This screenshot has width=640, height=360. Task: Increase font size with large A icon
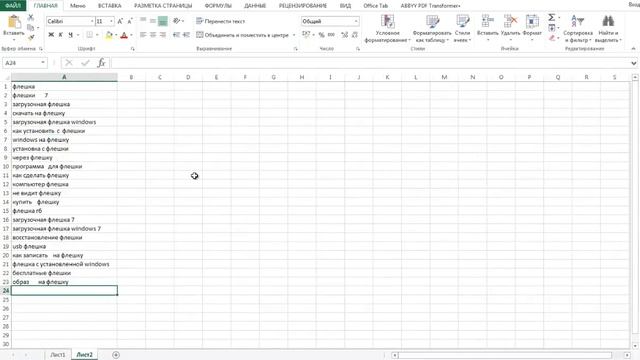click(x=120, y=21)
